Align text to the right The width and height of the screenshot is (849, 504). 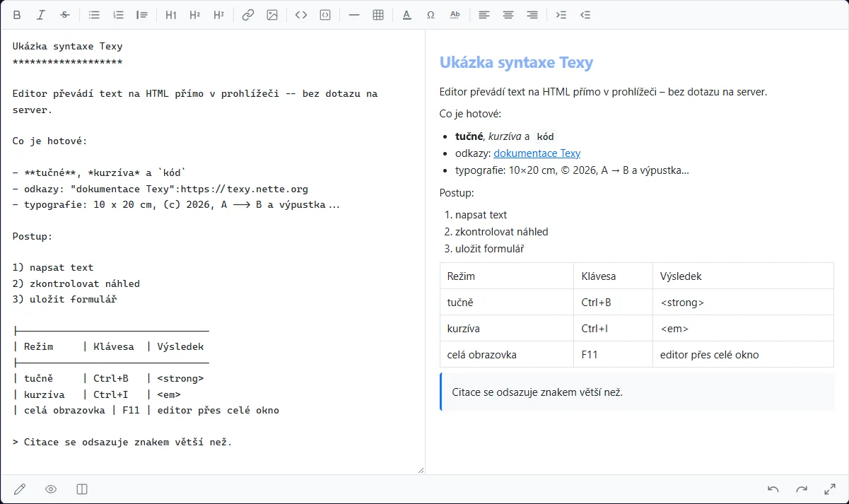[x=532, y=15]
